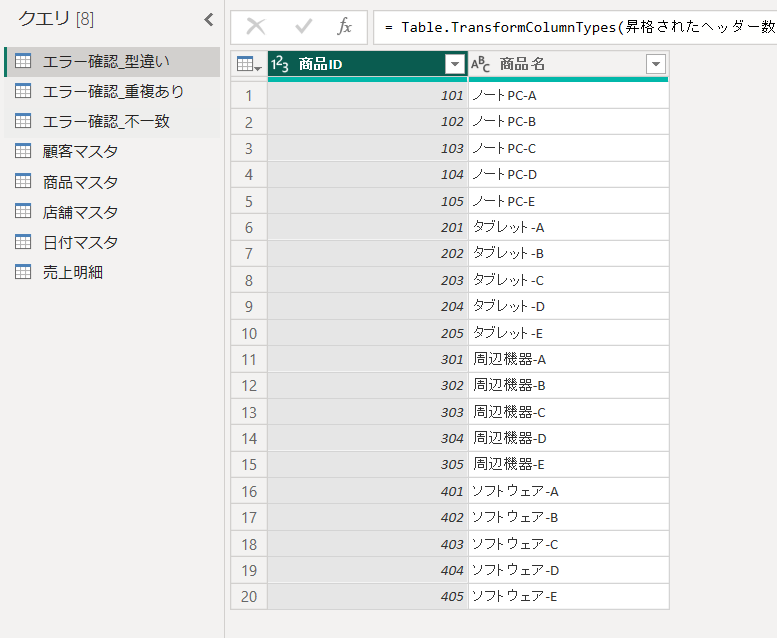Select the 商品名 column header

[568, 64]
